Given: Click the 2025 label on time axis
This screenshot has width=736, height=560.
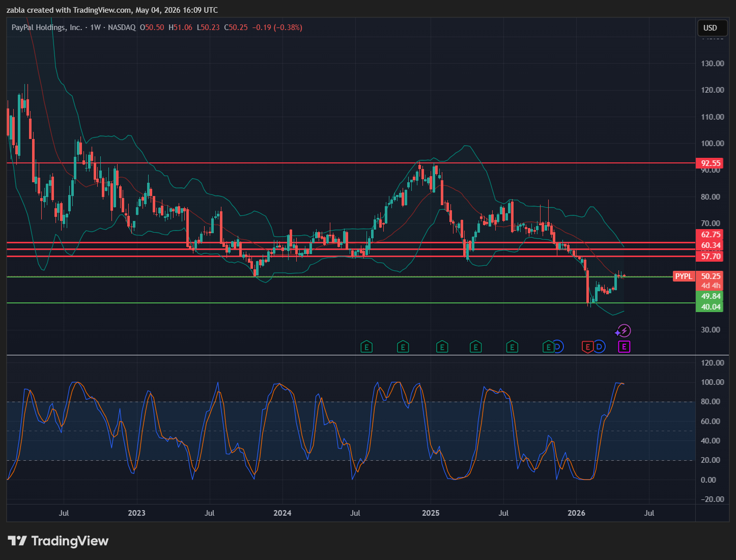Looking at the screenshot, I should (431, 513).
